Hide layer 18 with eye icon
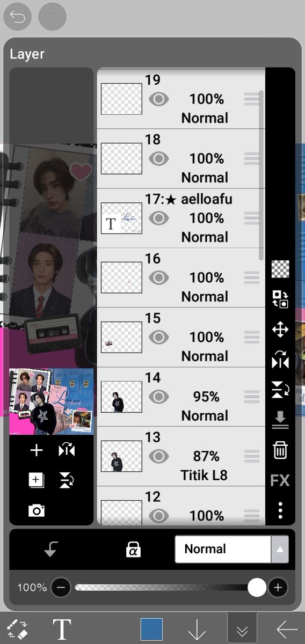The height and width of the screenshot is (644, 305). click(x=158, y=158)
